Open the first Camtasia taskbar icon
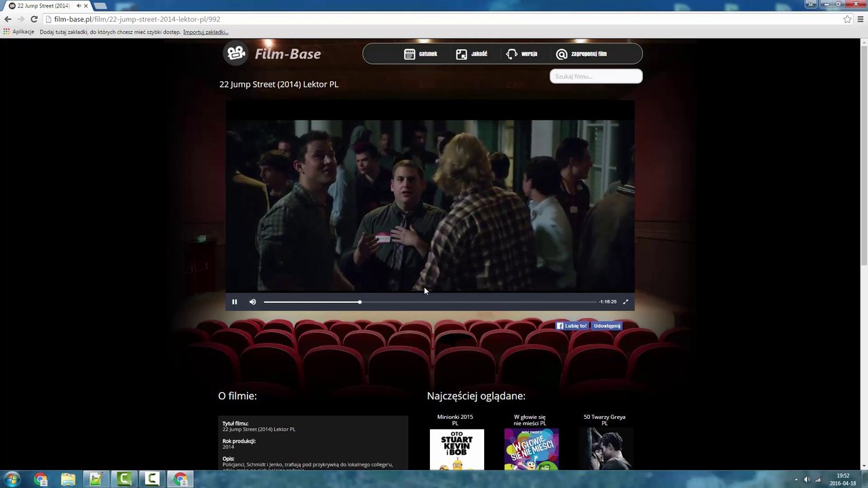 click(124, 480)
